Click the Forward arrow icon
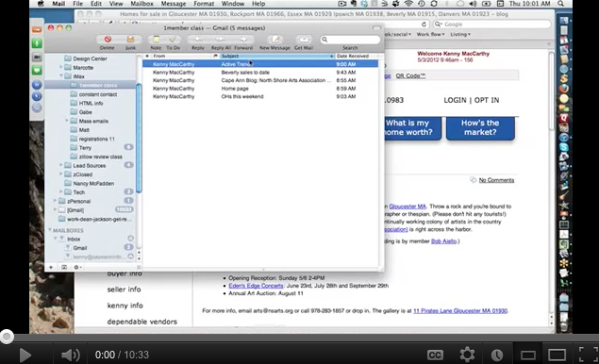The image size is (599, 364). pyautogui.click(x=243, y=40)
